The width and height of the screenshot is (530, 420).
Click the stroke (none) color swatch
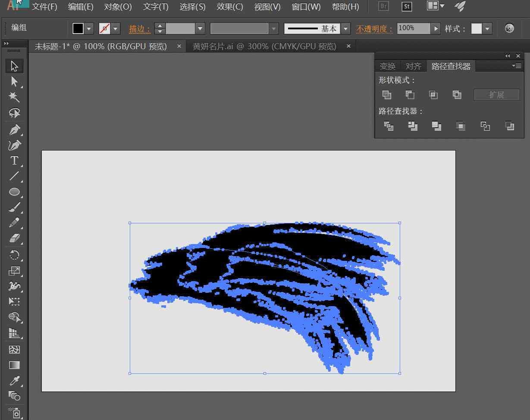pos(104,29)
